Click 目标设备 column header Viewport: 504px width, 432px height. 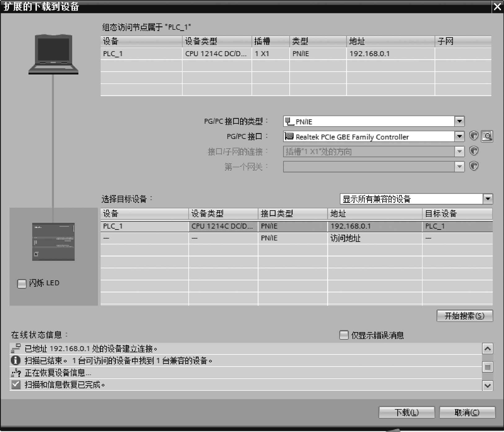pyautogui.click(x=457, y=213)
